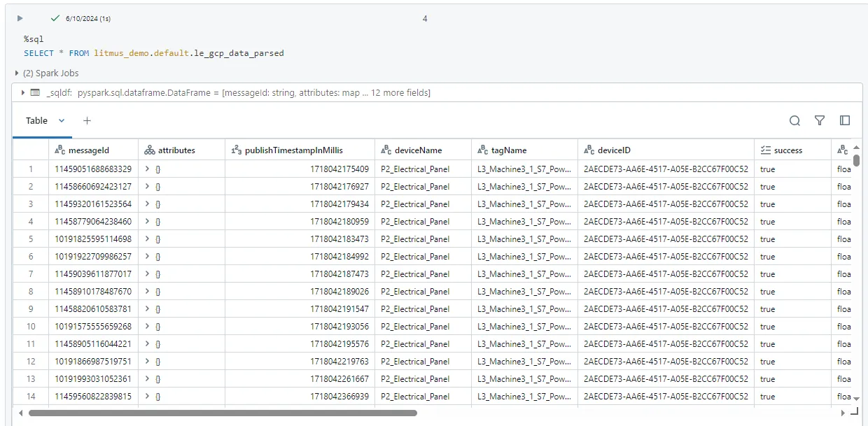The width and height of the screenshot is (868, 426).
Task: Run the notebook cell with play icon
Action: pos(20,19)
